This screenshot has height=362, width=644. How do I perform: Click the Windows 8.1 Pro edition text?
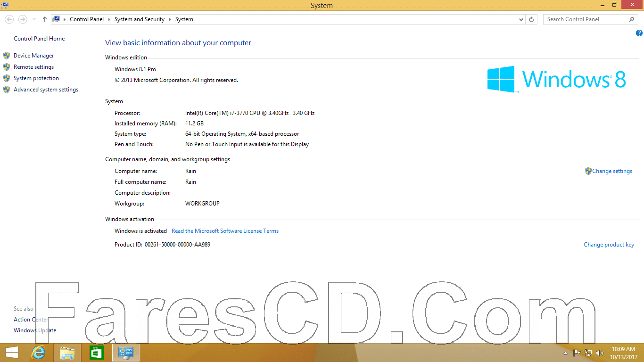pos(135,69)
